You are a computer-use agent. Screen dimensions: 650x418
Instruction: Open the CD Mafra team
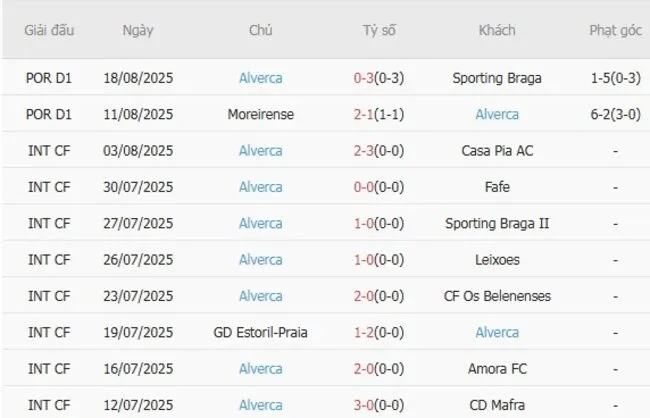pyautogui.click(x=496, y=405)
